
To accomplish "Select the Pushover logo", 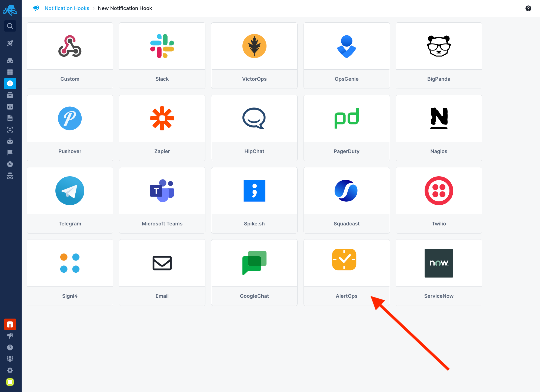I will 70,118.
